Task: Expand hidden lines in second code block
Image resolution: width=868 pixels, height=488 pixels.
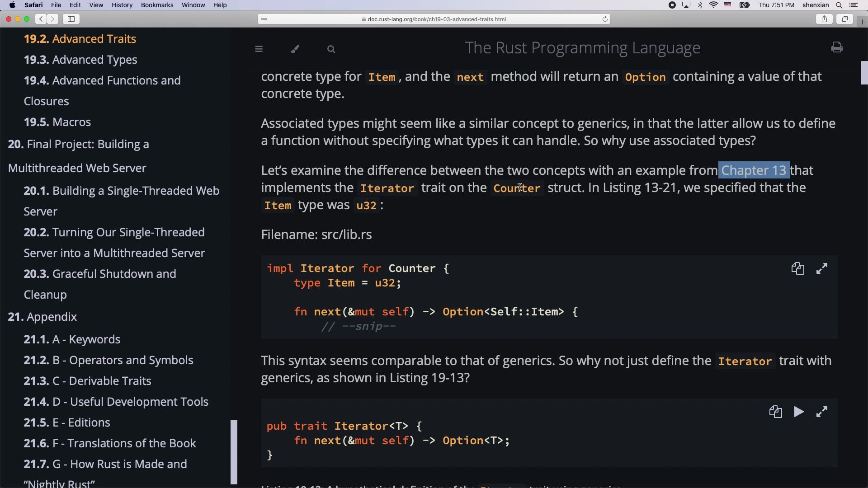Action: tap(821, 412)
